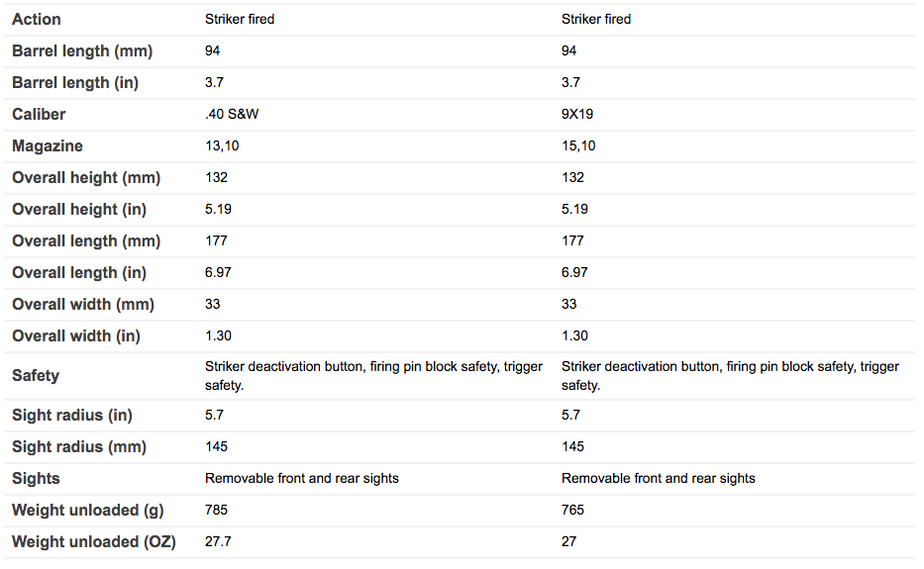Screen dimensions: 924x569
Task: Click the "Sight radius (mm)" label
Action: point(79,446)
